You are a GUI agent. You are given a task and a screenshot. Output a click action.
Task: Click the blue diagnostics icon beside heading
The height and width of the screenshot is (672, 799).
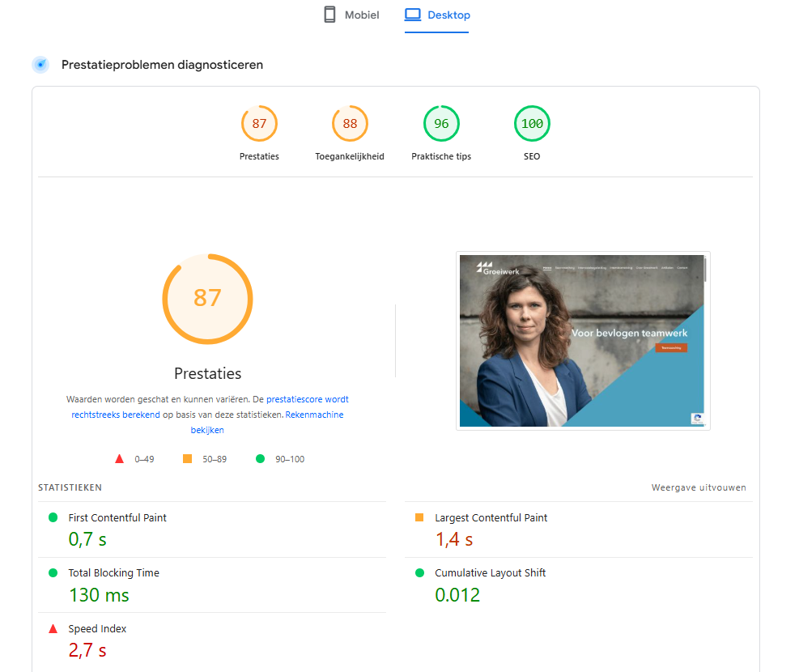(x=40, y=65)
